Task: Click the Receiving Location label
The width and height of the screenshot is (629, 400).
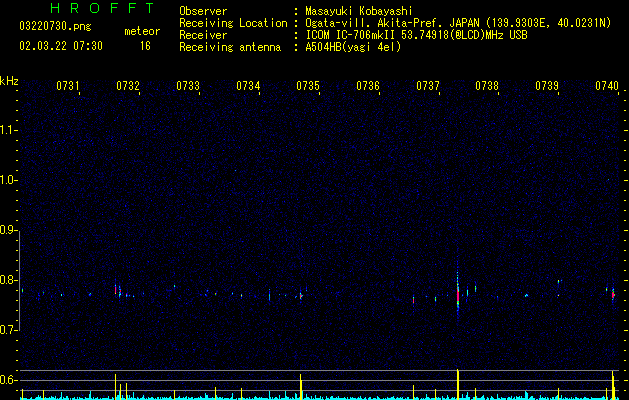Action: coord(233,23)
